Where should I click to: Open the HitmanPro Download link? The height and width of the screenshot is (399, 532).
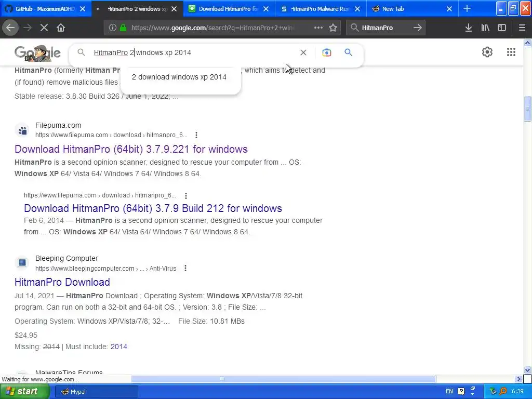coord(62,282)
